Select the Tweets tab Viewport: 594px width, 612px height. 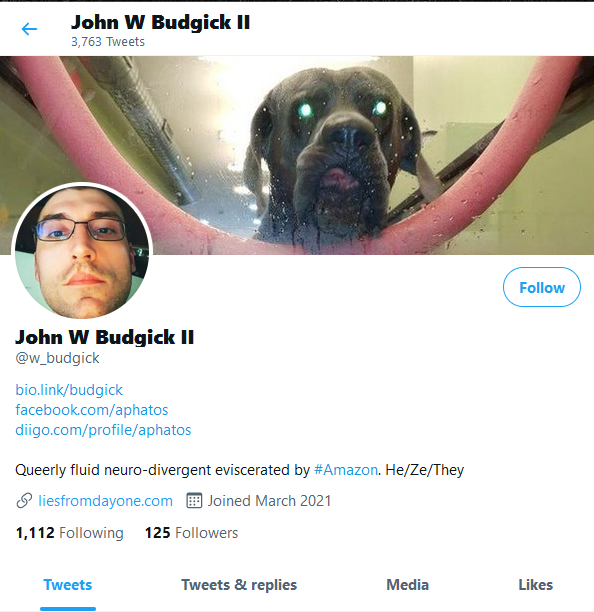[x=68, y=585]
